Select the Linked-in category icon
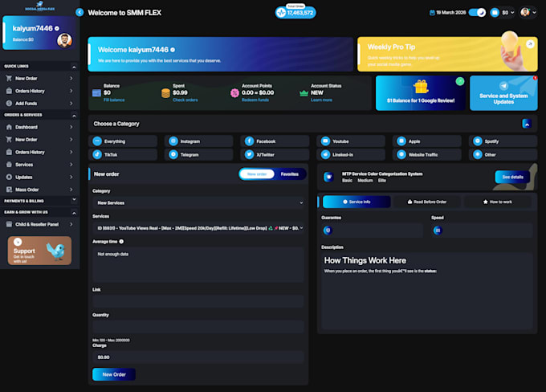This screenshot has width=546, height=392. (x=325, y=154)
